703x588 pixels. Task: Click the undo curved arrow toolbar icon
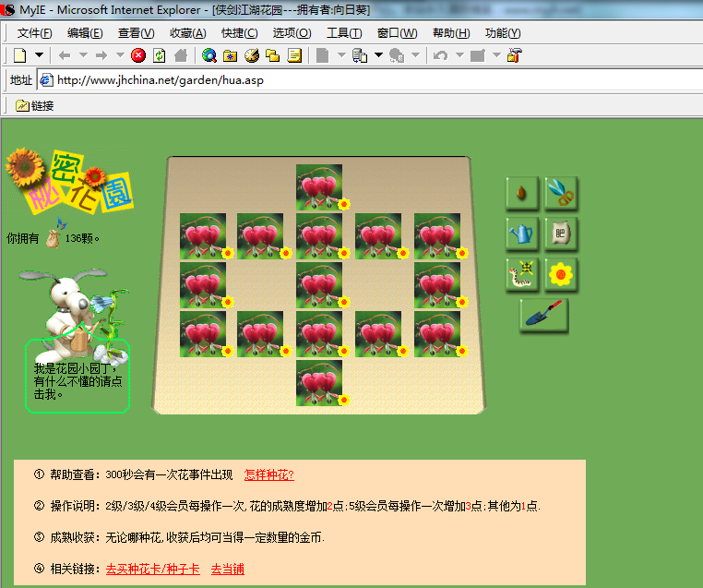441,55
